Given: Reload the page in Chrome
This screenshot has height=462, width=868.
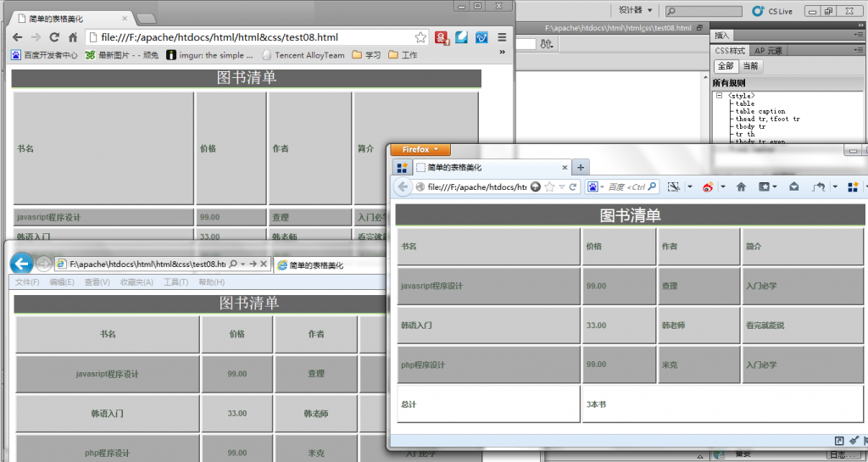Looking at the screenshot, I should click(54, 37).
